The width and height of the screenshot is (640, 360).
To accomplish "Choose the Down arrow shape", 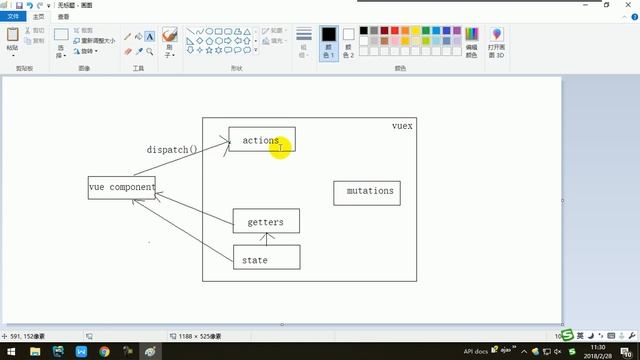I will [190, 50].
